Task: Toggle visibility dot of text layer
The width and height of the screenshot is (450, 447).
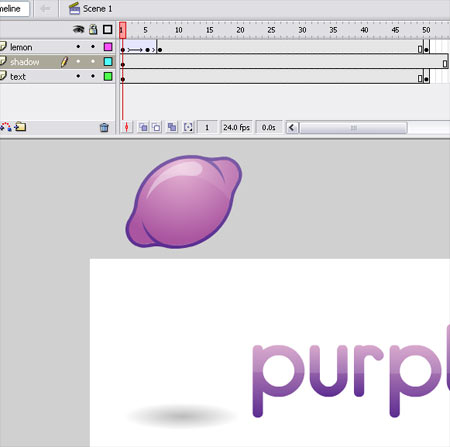Action: 78,76
